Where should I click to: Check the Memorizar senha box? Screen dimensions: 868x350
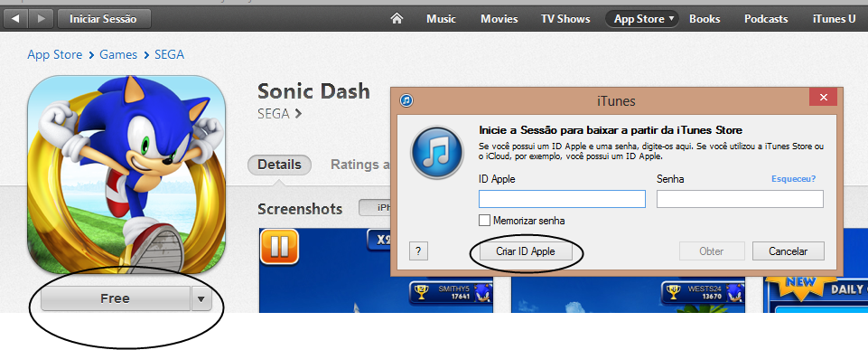click(484, 220)
